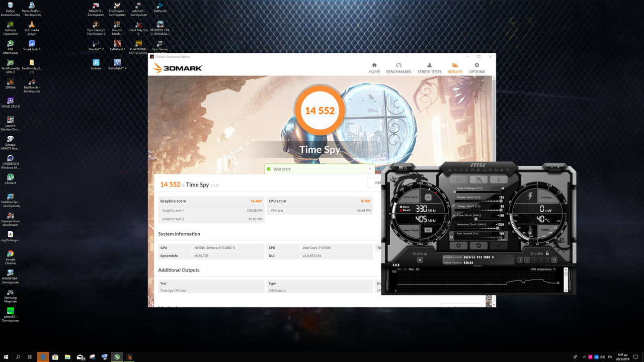
Task: Select the 3DMark desktop shortcut
Action: tap(10, 83)
